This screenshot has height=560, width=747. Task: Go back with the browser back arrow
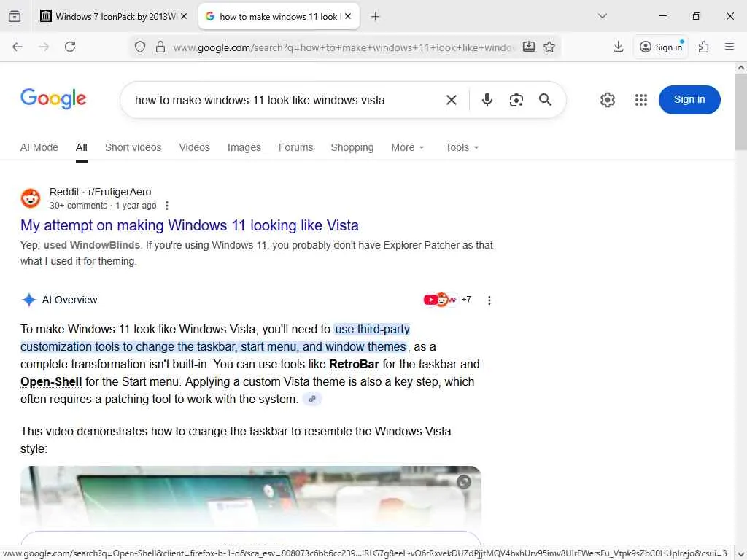(x=18, y=47)
